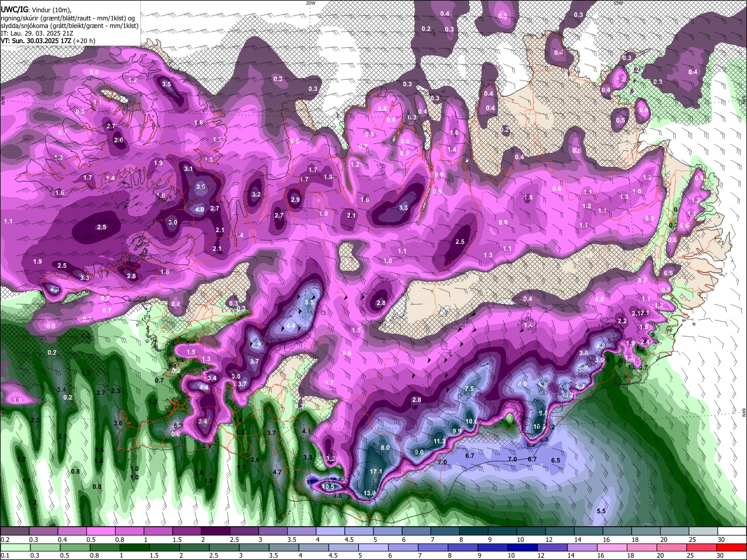
Task: Click the 7.5 precipitation value label
Action: (469, 389)
